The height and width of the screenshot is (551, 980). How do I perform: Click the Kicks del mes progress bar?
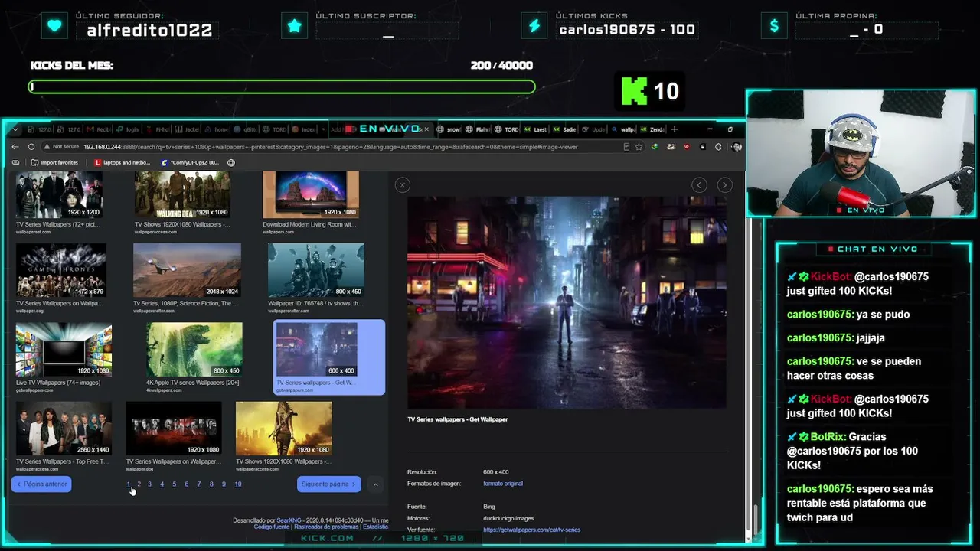point(282,86)
